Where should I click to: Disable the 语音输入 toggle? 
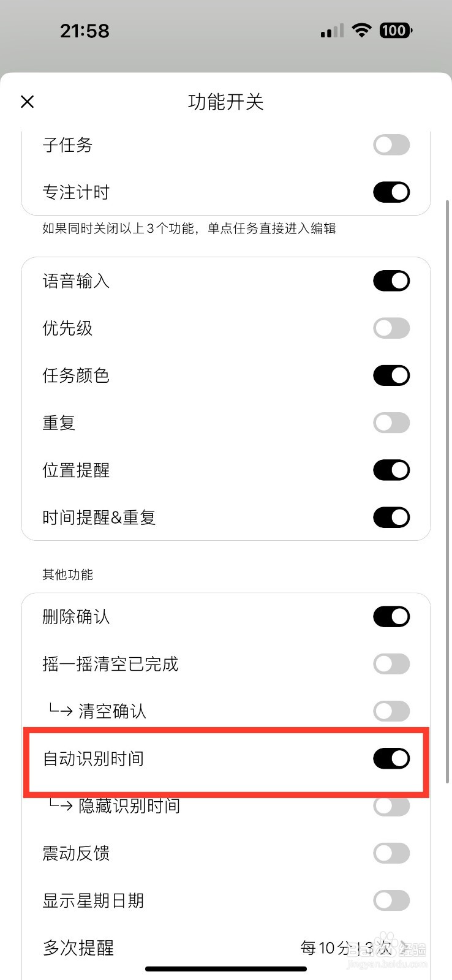click(391, 281)
